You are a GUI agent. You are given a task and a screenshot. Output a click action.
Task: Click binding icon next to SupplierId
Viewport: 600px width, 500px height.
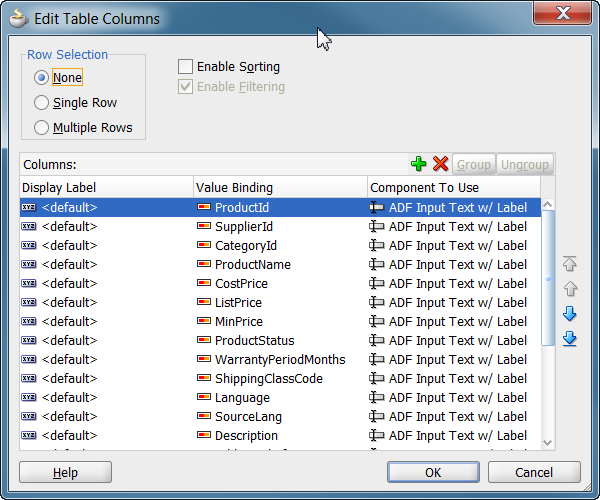tap(204, 226)
